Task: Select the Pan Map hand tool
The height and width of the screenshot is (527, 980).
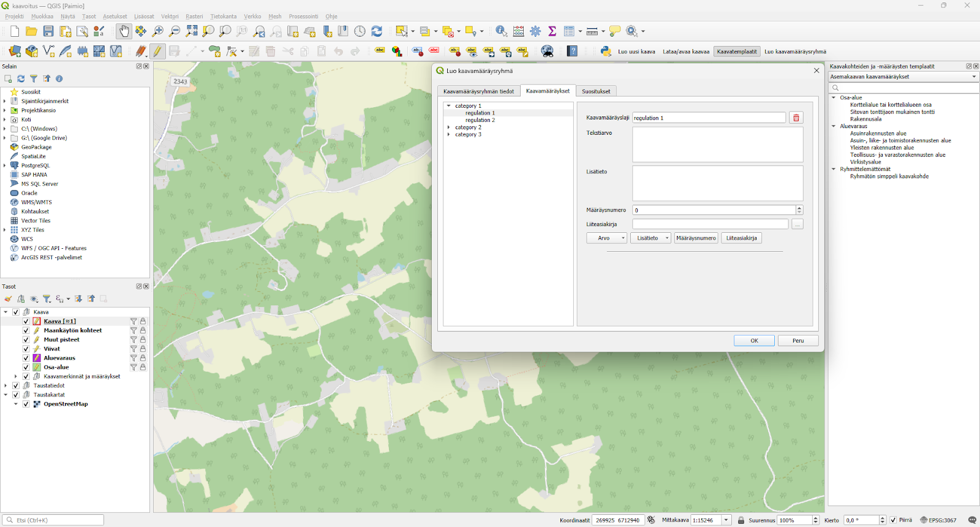Action: (x=124, y=31)
